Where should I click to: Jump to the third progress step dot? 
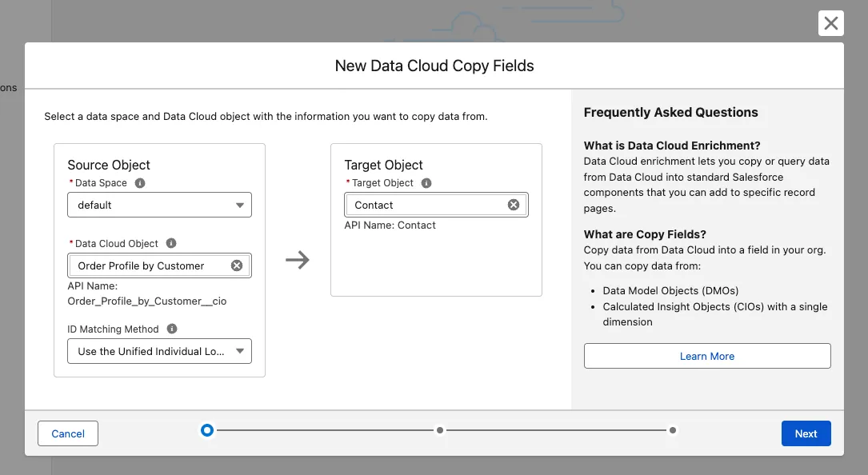673,430
